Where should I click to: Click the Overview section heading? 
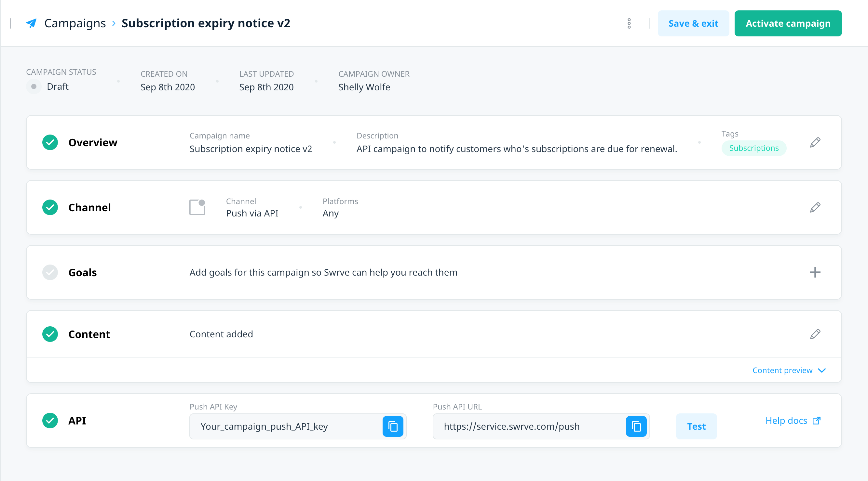[93, 142]
